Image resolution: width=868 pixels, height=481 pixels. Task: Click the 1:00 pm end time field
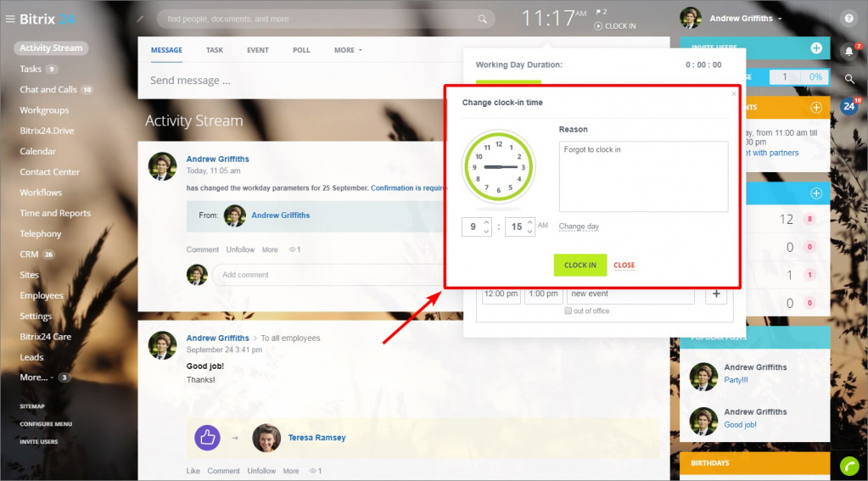(544, 294)
